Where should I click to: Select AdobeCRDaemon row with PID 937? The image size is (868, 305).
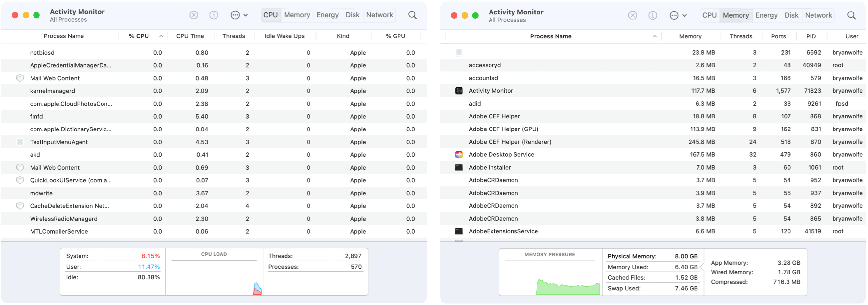click(x=653, y=193)
